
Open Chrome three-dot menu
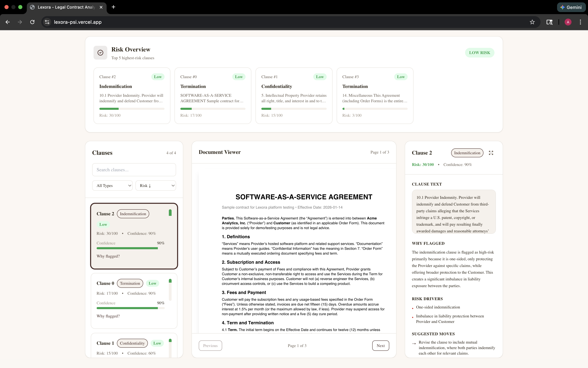[x=580, y=22]
